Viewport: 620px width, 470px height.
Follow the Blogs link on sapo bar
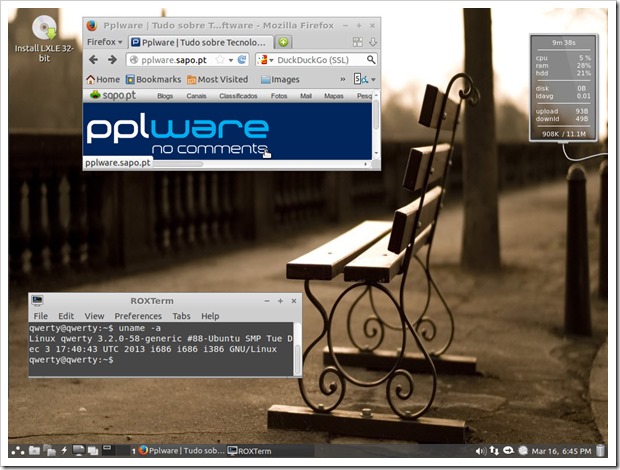(x=165, y=96)
